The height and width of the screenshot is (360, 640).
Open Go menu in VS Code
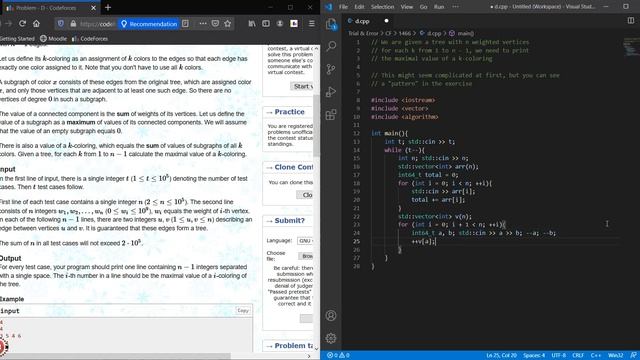coord(423,7)
